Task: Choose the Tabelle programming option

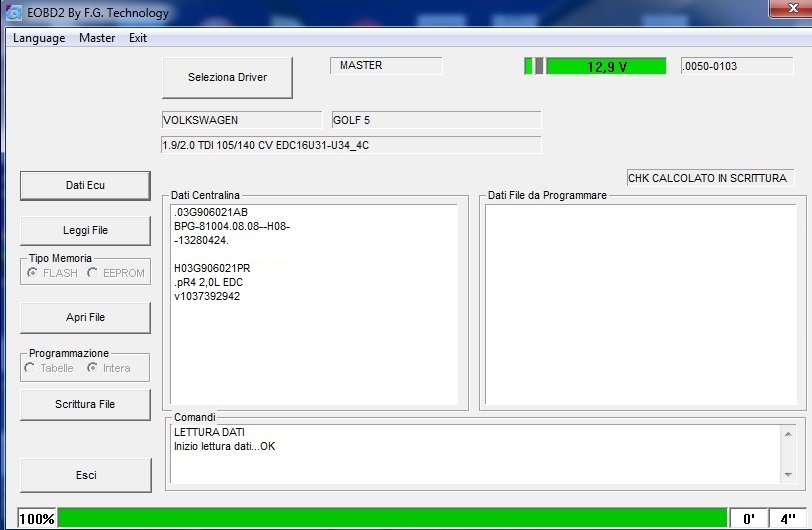Action: (x=31, y=368)
